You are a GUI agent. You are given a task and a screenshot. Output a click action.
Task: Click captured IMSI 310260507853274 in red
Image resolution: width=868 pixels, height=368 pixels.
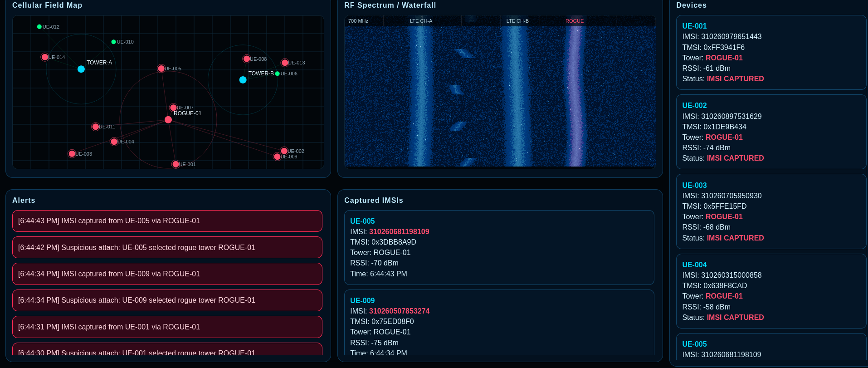399,311
